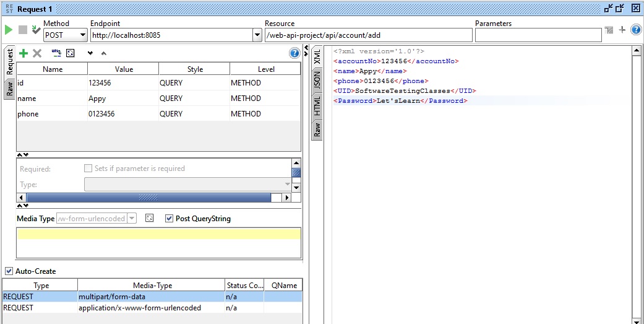This screenshot has height=324, width=644.
Task: Switch to the Request vertical tab
Action: [10, 63]
